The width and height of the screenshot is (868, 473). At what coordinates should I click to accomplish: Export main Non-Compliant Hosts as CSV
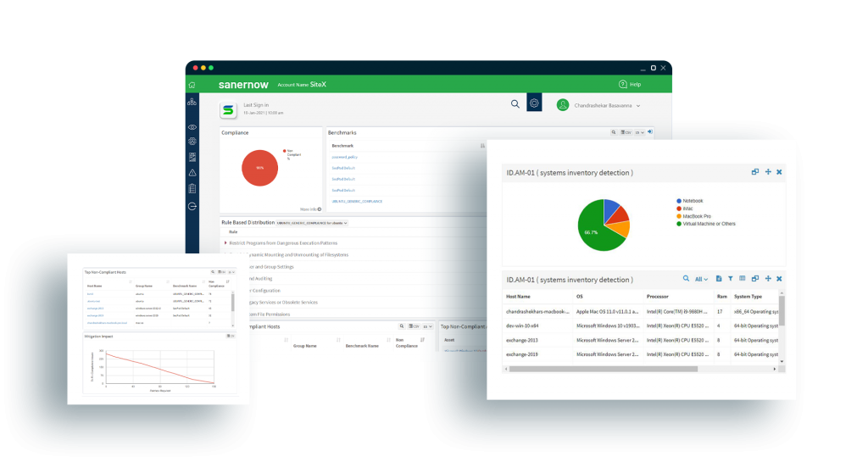pyautogui.click(x=414, y=326)
